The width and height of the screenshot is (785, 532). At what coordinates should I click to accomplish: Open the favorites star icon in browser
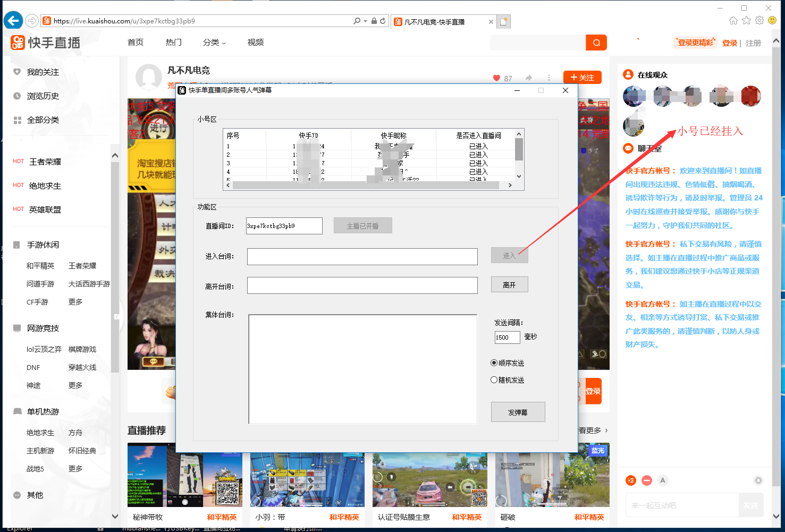747,20
